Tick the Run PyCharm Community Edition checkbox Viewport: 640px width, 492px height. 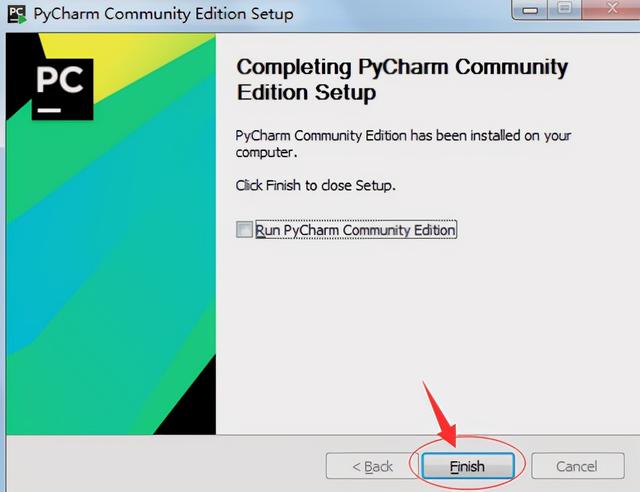(x=244, y=229)
